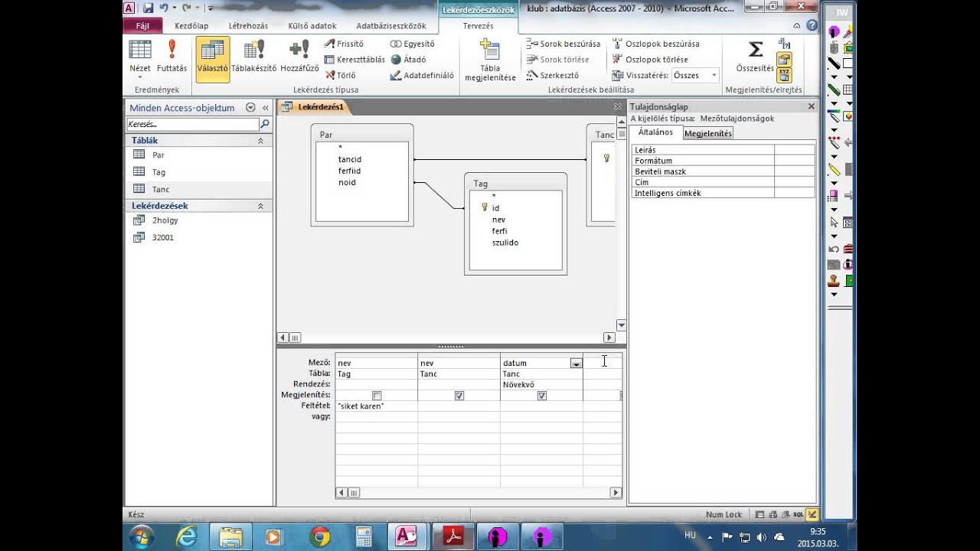Switch to Létrehozás ribbon tab
Image resolution: width=980 pixels, height=551 pixels.
point(248,25)
